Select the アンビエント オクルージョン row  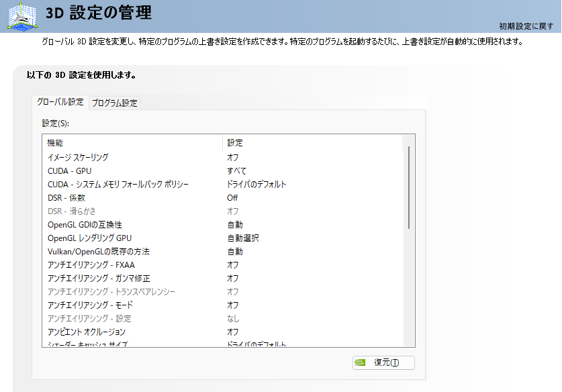click(x=87, y=332)
